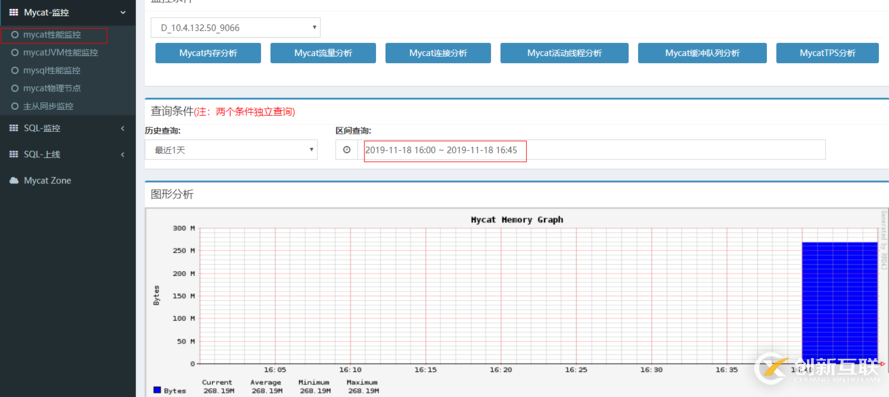Select mycat物理节点 in sidebar
This screenshot has width=889, height=397.
click(52, 88)
